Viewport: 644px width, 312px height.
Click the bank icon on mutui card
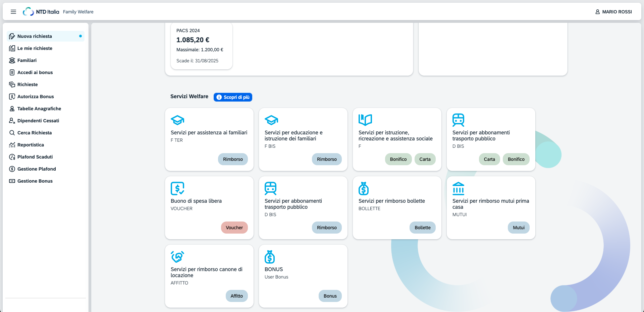459,188
